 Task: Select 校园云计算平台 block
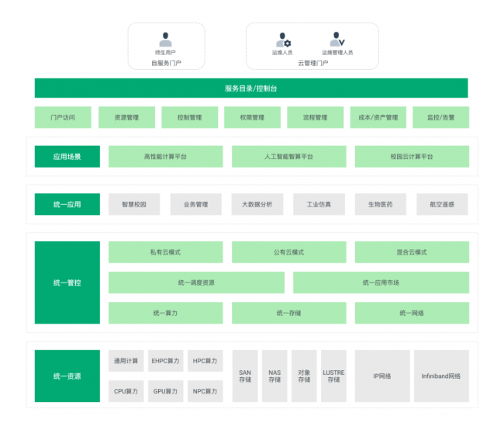coord(412,157)
